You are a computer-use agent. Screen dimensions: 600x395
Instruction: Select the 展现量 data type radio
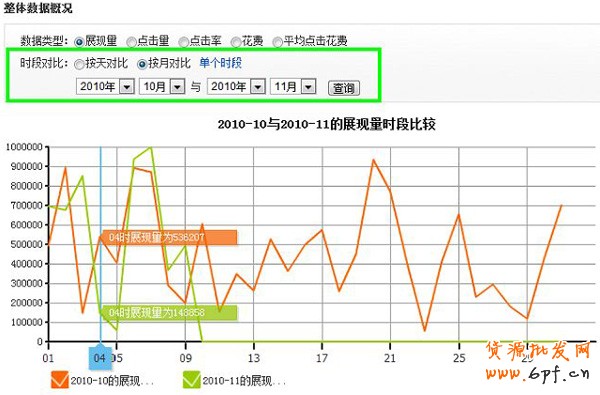(79, 42)
